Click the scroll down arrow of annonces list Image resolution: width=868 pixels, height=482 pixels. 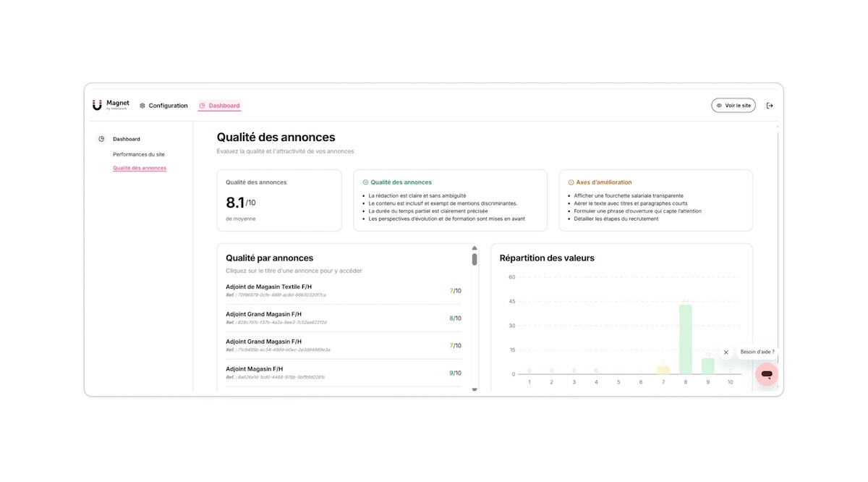(x=475, y=389)
